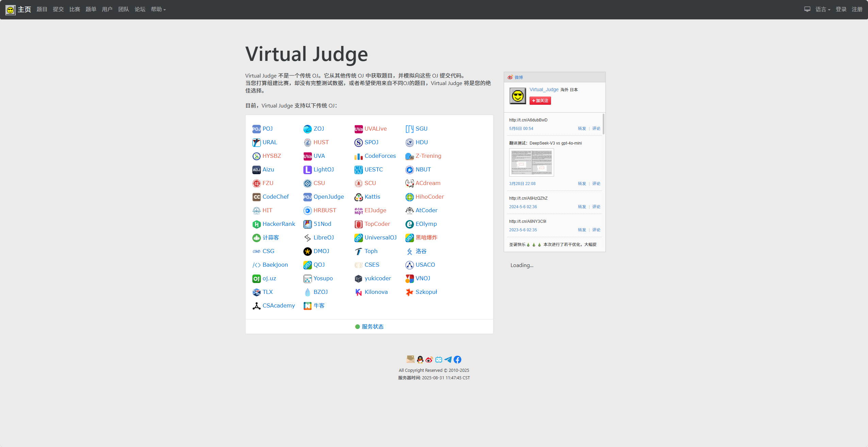
Task: Click the CodeForces bar chart icon
Action: point(358,156)
